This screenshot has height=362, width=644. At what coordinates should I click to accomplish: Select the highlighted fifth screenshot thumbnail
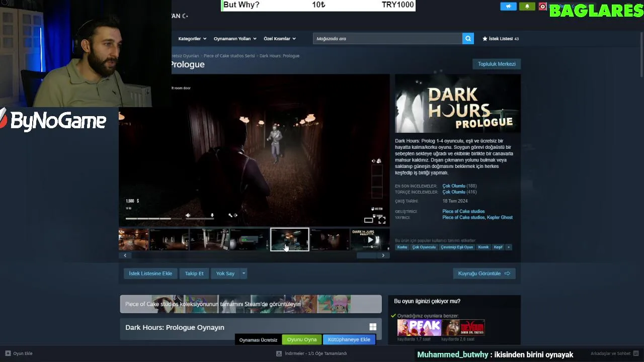[290, 240]
